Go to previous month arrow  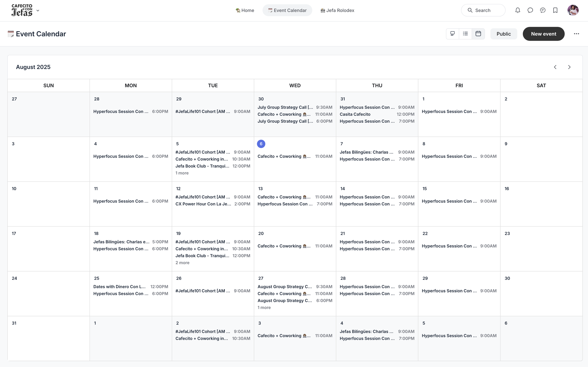click(555, 67)
